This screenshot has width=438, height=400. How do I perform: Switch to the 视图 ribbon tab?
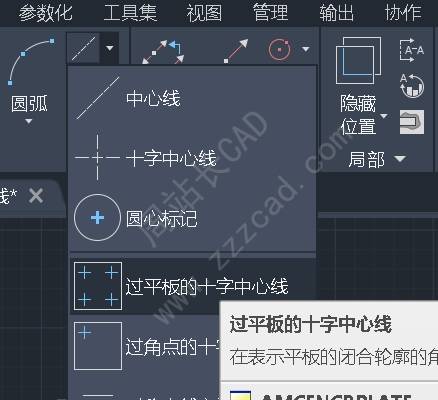[x=204, y=13]
